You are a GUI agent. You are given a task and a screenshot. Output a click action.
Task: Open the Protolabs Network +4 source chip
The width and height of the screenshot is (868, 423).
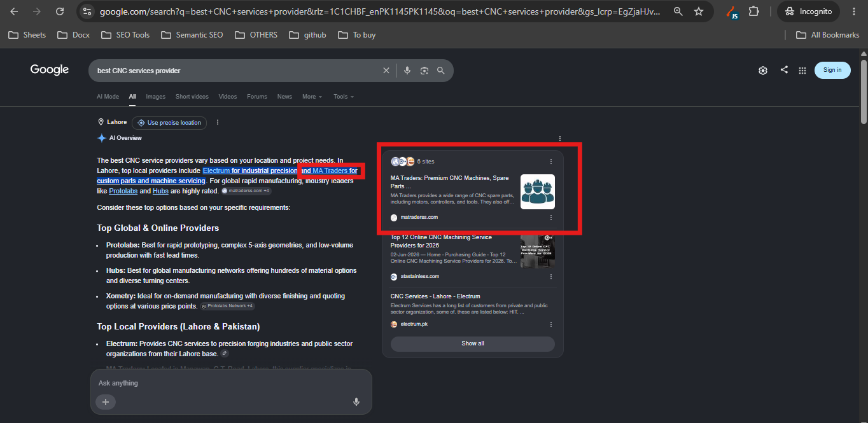tap(228, 306)
